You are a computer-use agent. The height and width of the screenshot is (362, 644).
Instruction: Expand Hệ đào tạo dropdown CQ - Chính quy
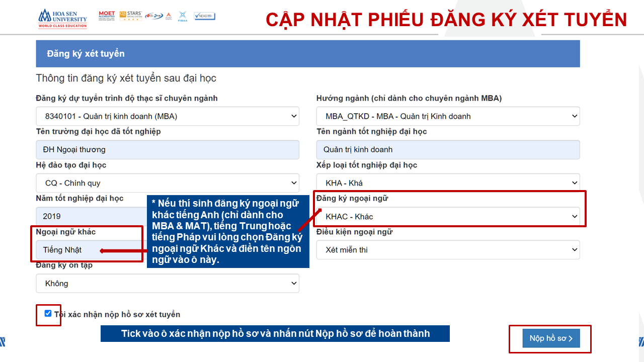168,183
